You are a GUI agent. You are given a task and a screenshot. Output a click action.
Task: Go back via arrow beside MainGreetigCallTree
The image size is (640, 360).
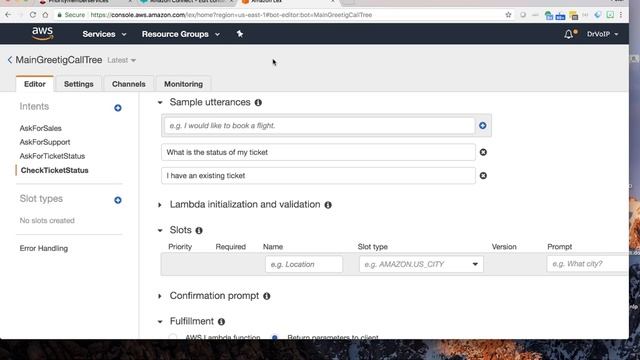click(x=10, y=60)
